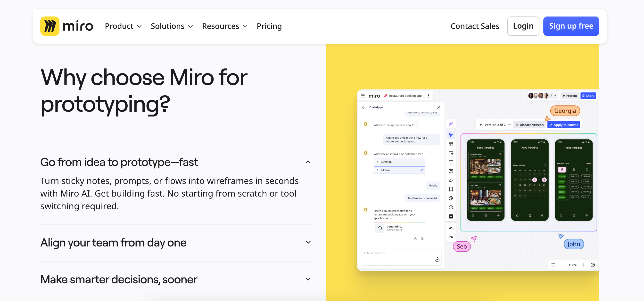Click the Miro AI sparkle icon
Image resolution: width=644 pixels, height=301 pixels.
[x=451, y=124]
